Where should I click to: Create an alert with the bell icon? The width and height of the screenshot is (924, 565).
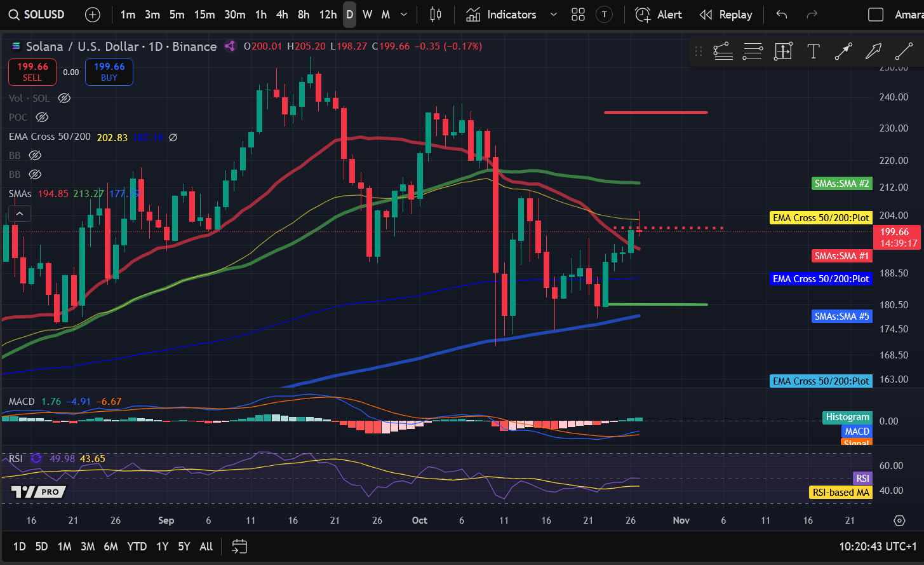[x=643, y=14]
